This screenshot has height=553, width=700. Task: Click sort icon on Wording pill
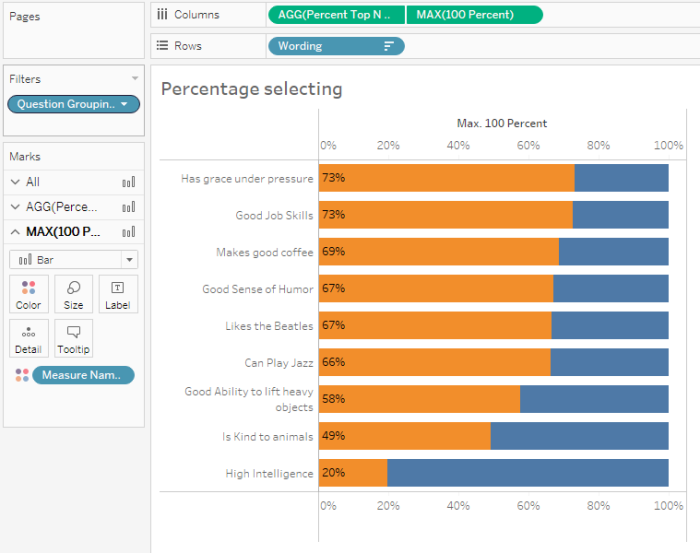389,46
